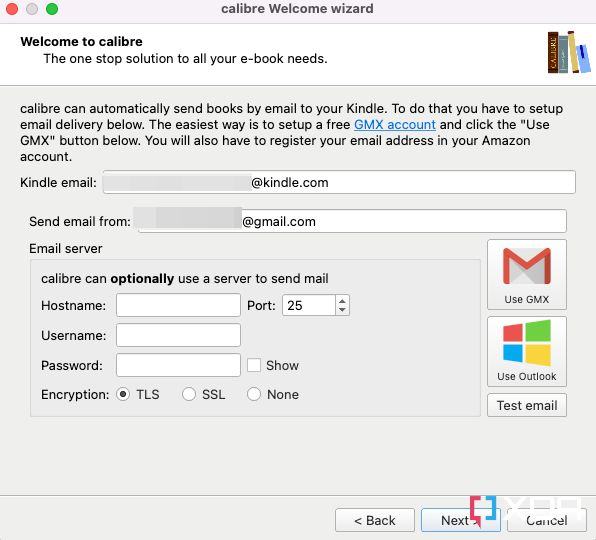Click into the Hostname field
Viewport: 596px width, 540px height.
178,305
